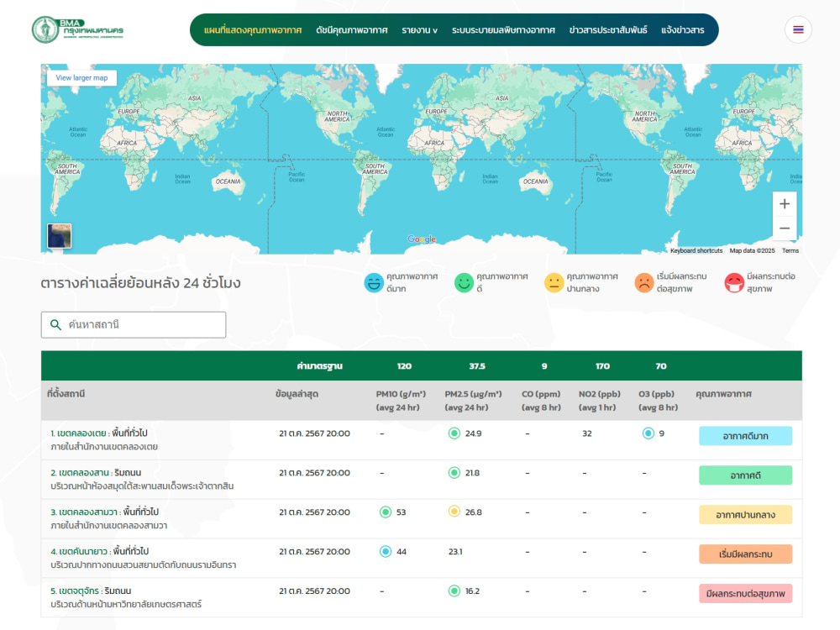Click ข้อมูลล่าสุด column header
The width and height of the screenshot is (840, 630).
[297, 394]
